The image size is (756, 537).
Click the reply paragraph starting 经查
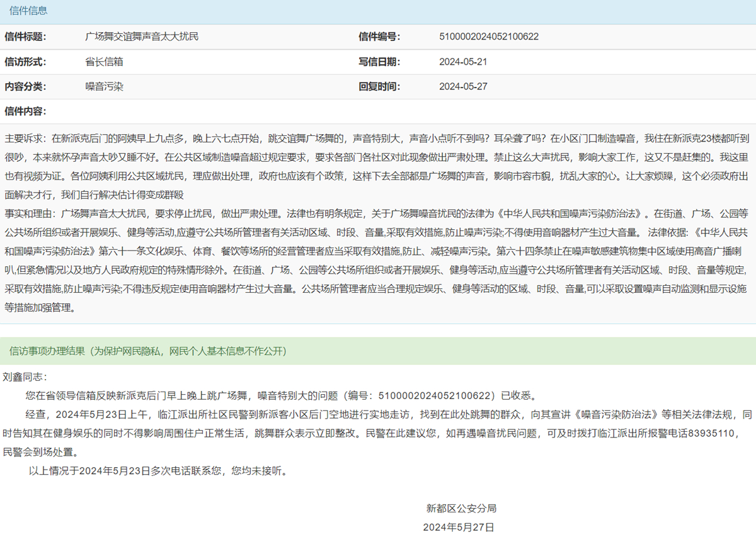[x=378, y=433]
